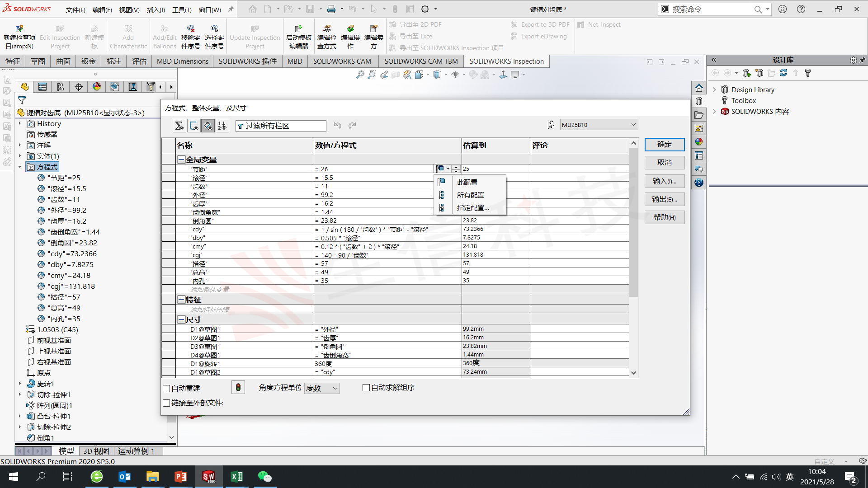Click the print icon in title toolbar
Viewport: 868px width, 488px height.
click(331, 9)
